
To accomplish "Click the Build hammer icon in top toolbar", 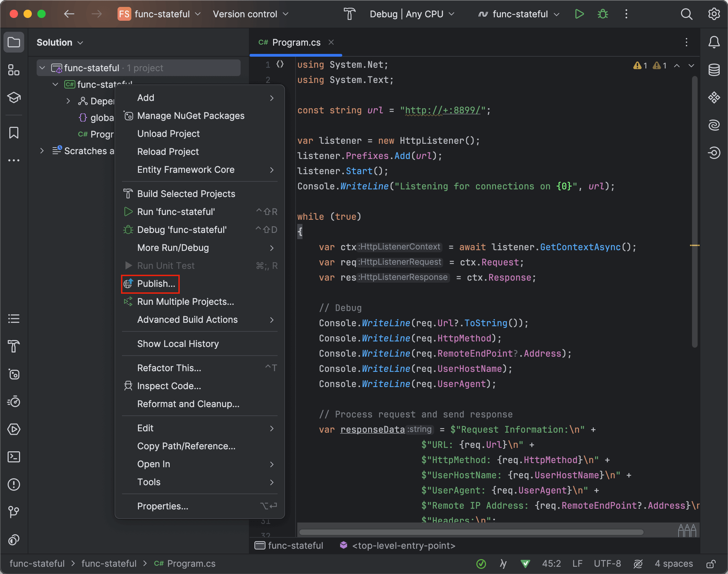I will coord(349,14).
